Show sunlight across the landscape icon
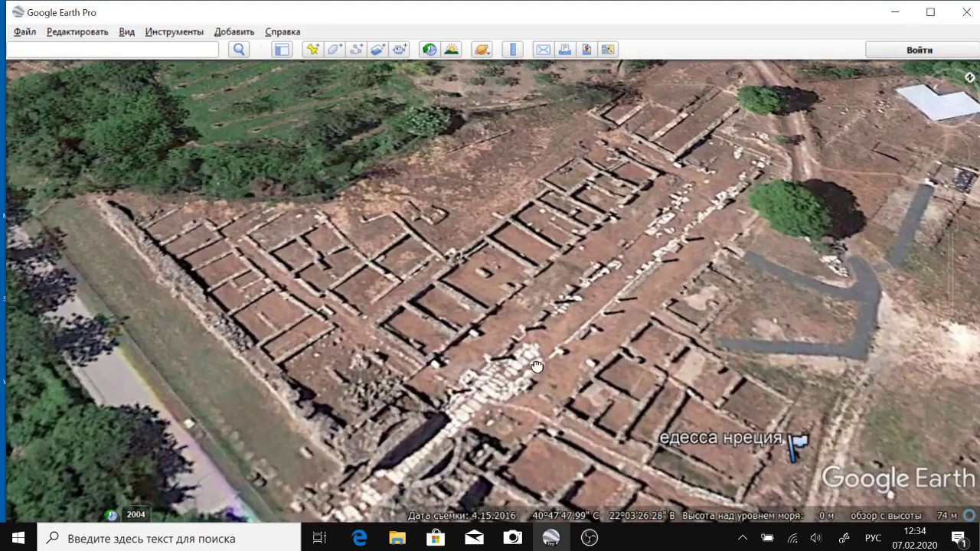 452,50
